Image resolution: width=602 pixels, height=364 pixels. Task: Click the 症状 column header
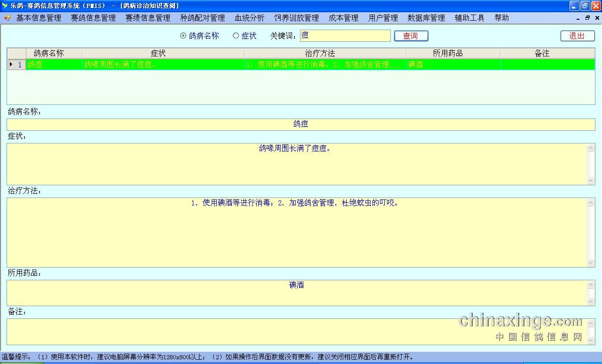pyautogui.click(x=163, y=53)
